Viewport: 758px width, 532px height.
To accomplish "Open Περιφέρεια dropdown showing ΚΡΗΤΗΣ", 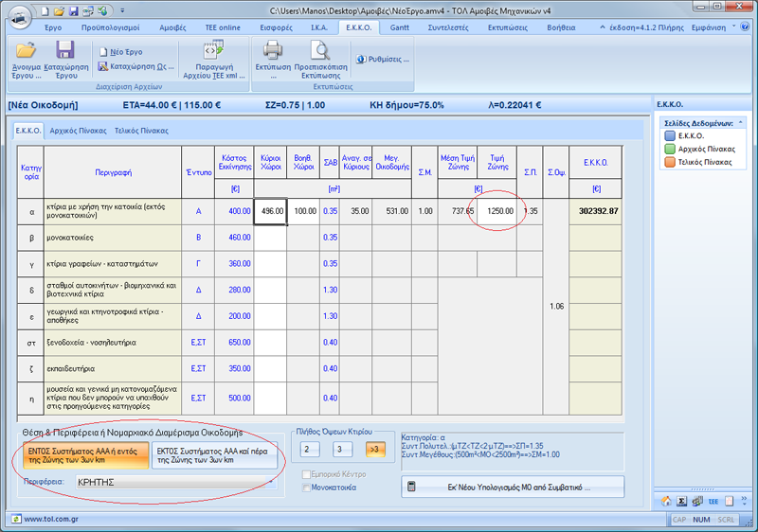I will pos(176,482).
